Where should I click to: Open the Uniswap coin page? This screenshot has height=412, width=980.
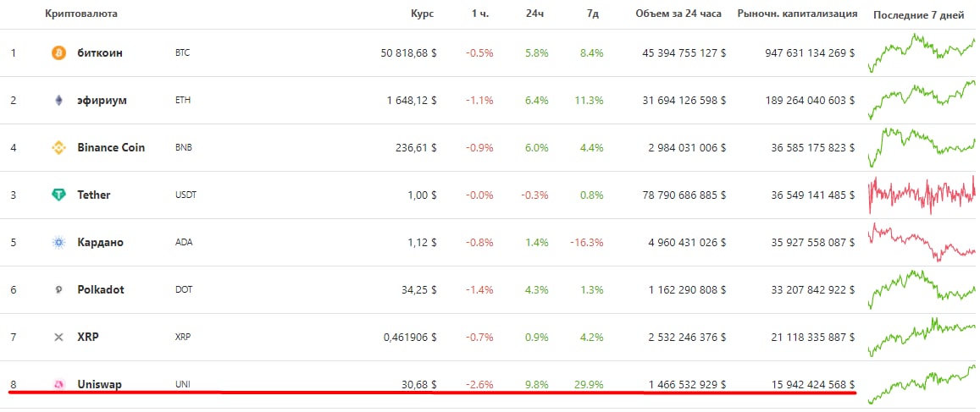point(99,385)
